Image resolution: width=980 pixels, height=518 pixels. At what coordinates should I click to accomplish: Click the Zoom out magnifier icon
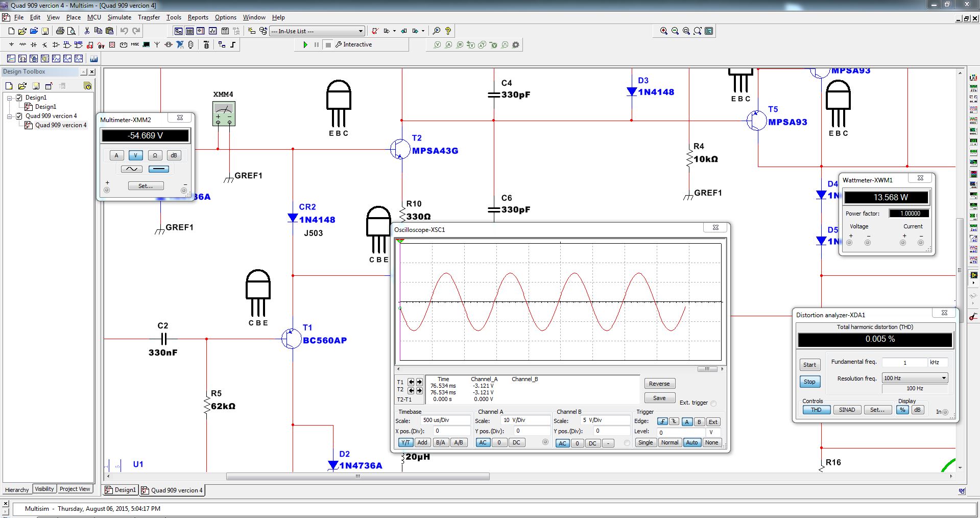click(x=675, y=31)
